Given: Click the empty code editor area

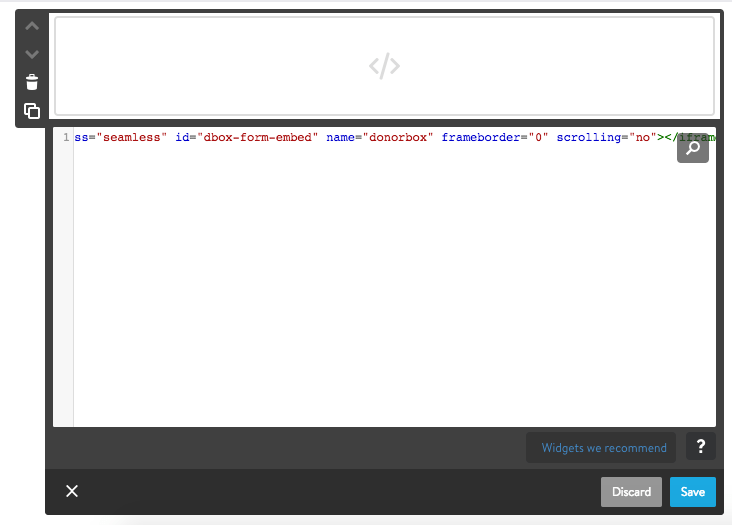Looking at the screenshot, I should pyautogui.click(x=390, y=290).
